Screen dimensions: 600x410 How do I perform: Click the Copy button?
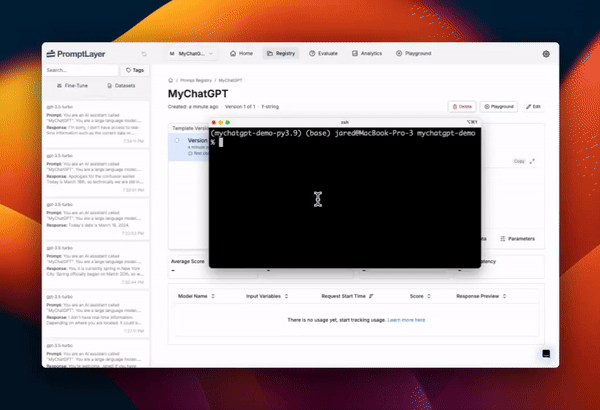tap(519, 161)
